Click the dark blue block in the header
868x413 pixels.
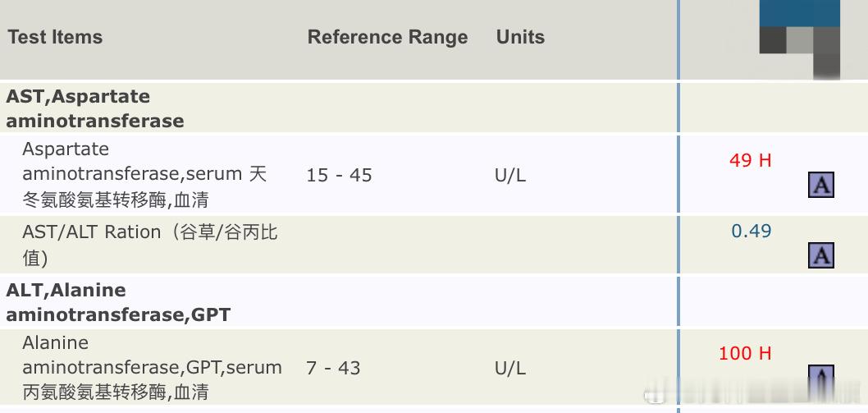(x=799, y=13)
